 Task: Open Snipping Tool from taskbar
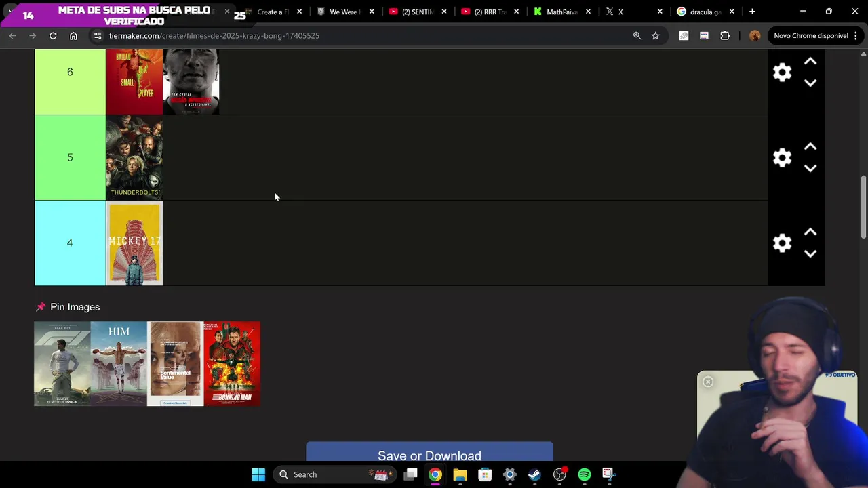608,474
